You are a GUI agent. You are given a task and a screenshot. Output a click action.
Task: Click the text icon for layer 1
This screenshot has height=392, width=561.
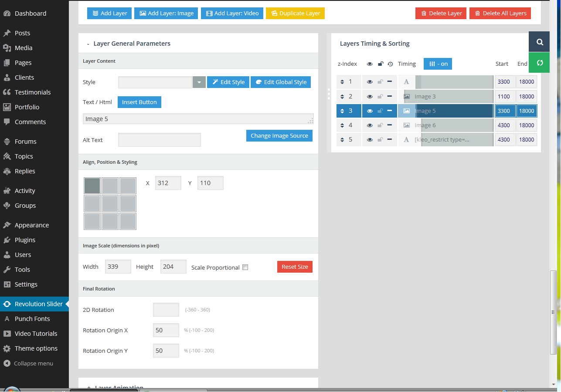click(x=406, y=82)
